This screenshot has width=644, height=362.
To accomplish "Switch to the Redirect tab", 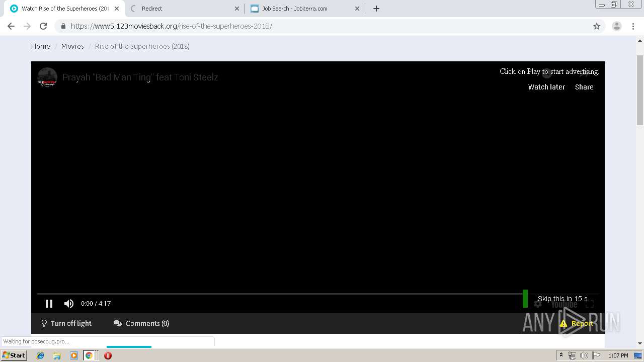I will tap(185, 9).
